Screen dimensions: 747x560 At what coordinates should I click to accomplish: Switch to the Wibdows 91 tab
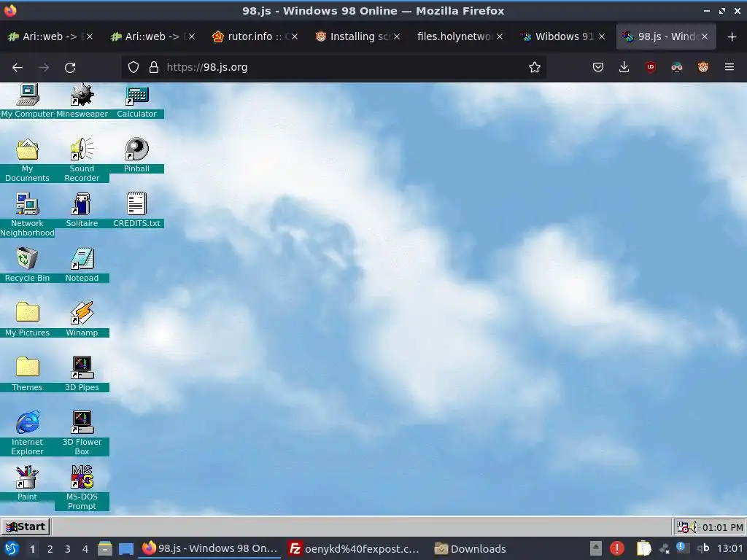(x=562, y=36)
